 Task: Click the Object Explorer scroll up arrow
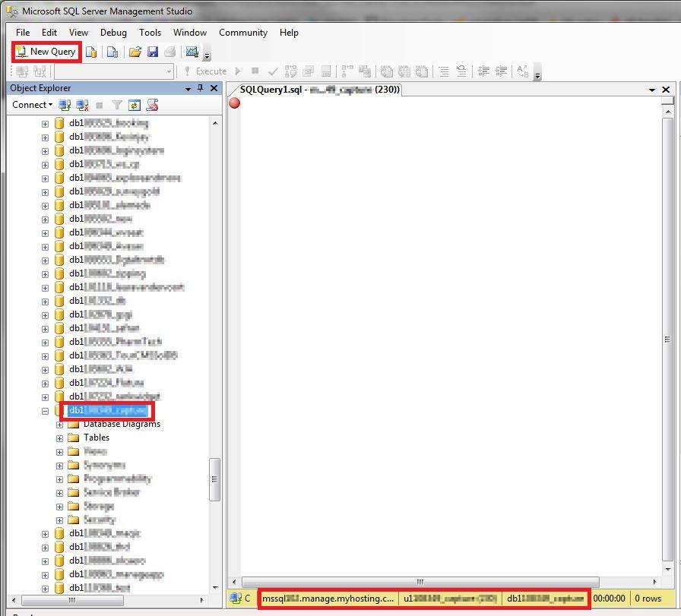tap(215, 123)
